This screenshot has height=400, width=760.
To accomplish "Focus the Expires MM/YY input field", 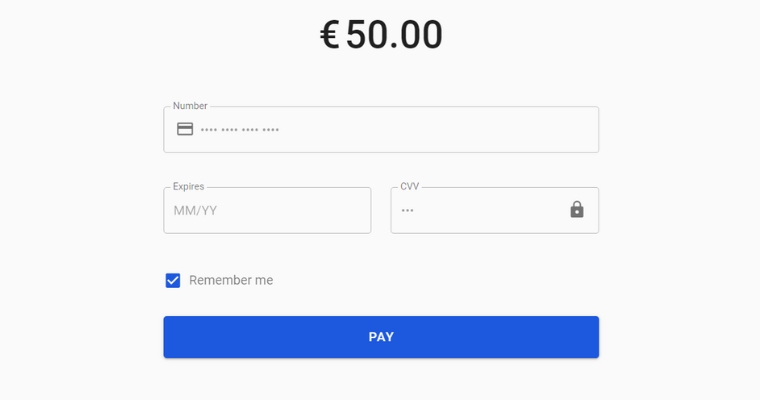I will (267, 210).
